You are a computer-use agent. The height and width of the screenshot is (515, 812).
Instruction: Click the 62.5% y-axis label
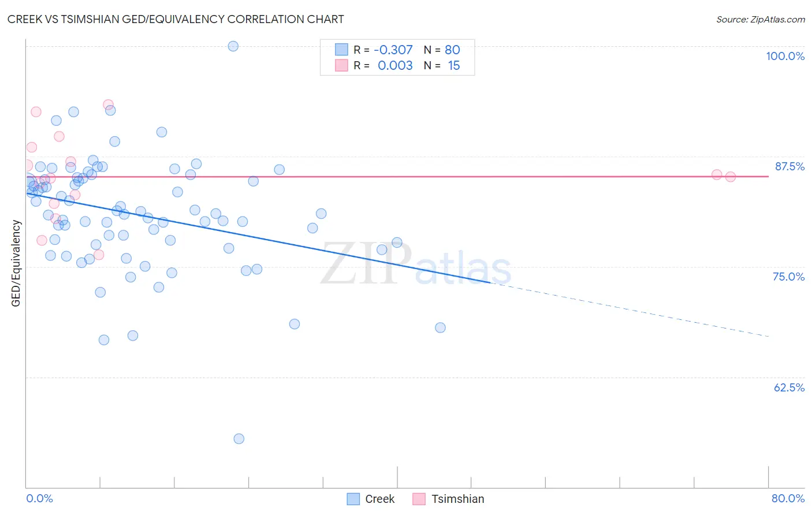point(789,387)
